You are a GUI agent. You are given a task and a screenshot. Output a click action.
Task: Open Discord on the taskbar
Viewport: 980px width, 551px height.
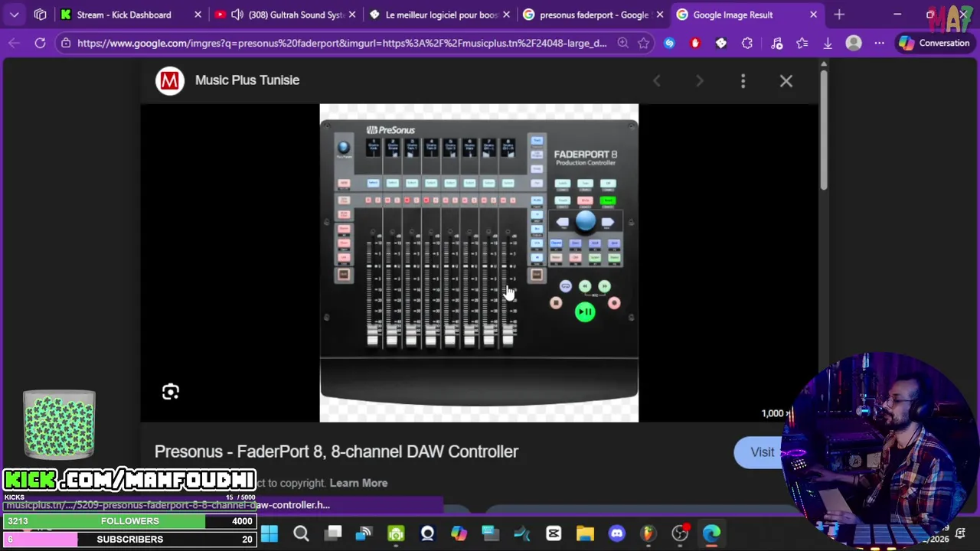tap(616, 533)
